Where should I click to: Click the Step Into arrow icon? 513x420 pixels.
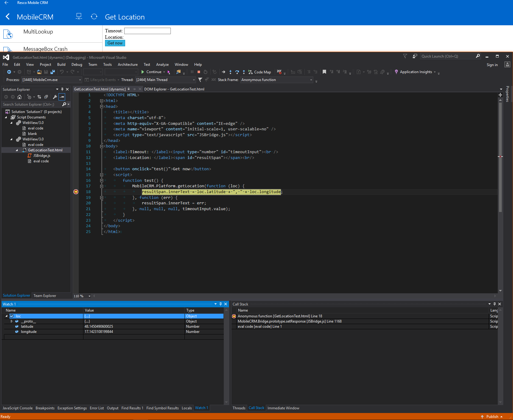pos(230,72)
